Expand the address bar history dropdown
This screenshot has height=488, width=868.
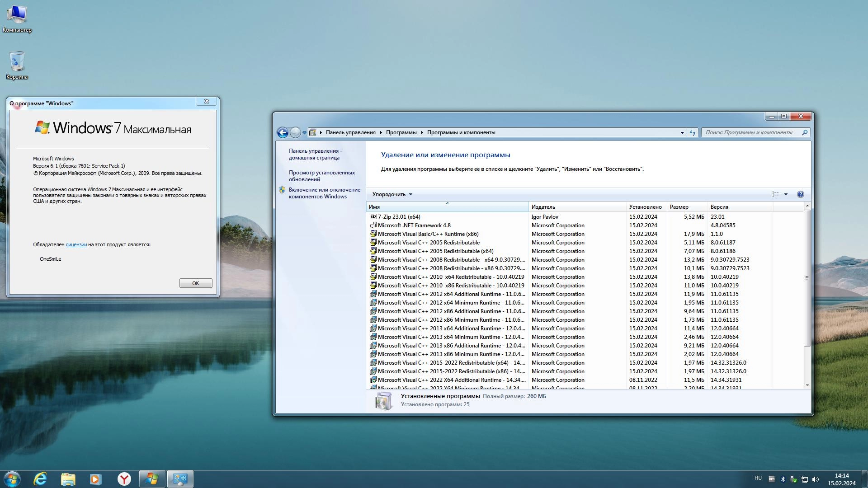(x=682, y=132)
